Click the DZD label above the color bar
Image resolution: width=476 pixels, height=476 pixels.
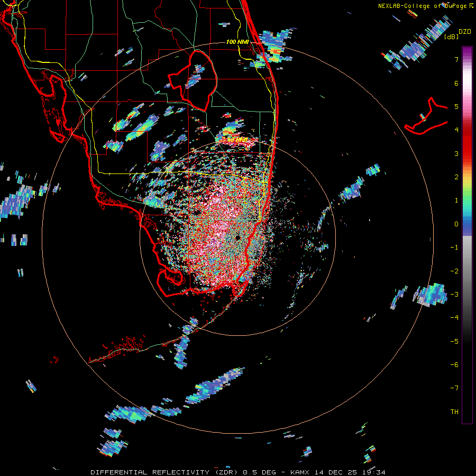coord(465,32)
